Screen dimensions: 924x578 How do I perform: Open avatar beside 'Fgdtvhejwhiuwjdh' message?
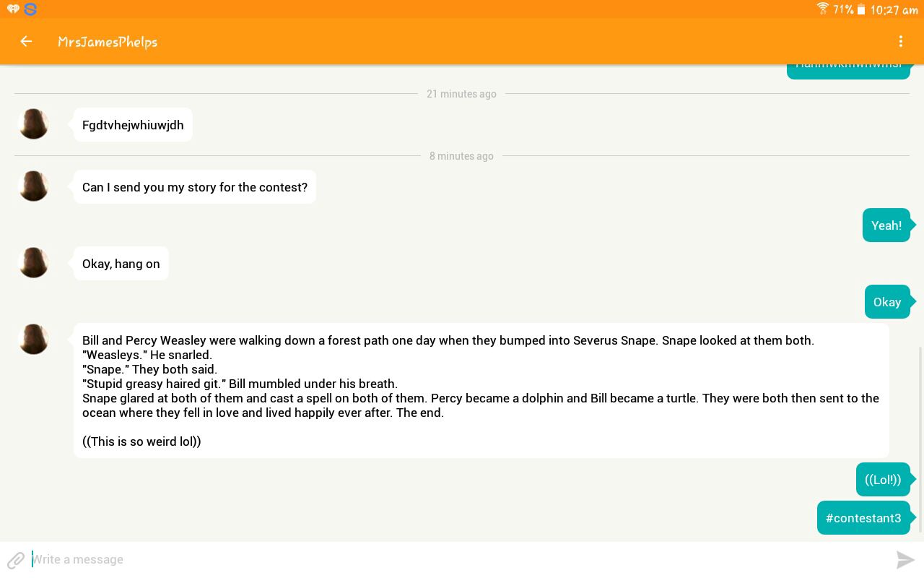33,124
